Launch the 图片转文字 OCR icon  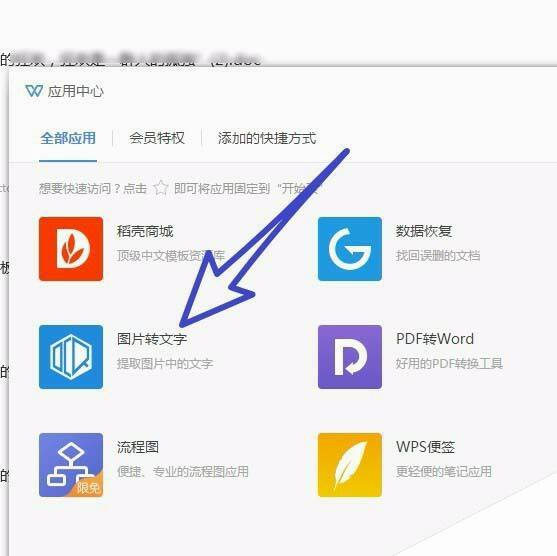(x=71, y=357)
